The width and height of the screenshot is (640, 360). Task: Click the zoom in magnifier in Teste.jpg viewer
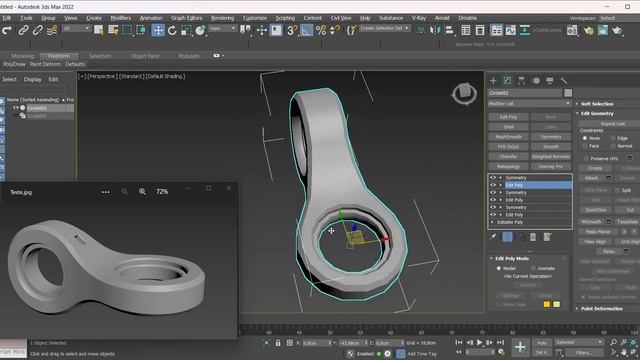click(142, 191)
